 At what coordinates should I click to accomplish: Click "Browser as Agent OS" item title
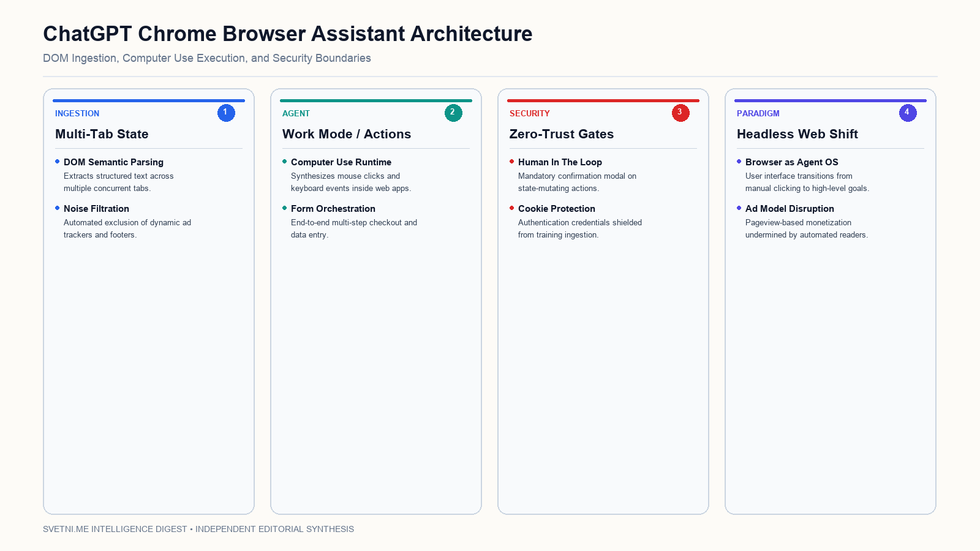tap(792, 162)
